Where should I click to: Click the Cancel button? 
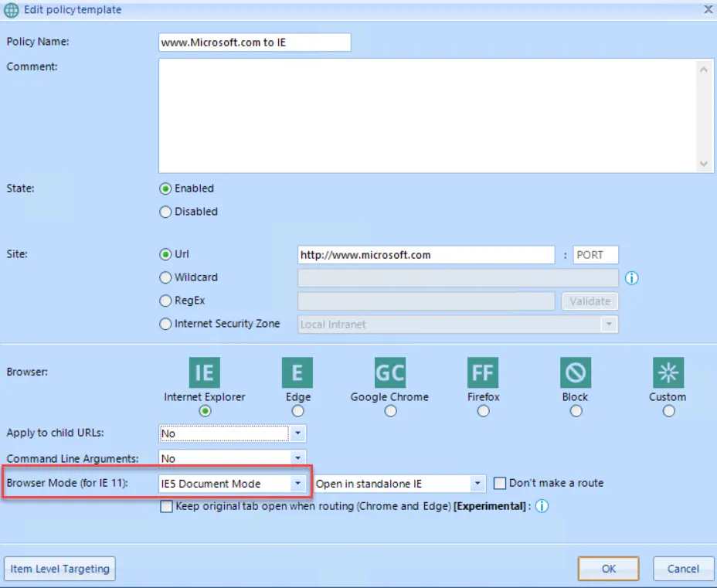click(x=683, y=569)
